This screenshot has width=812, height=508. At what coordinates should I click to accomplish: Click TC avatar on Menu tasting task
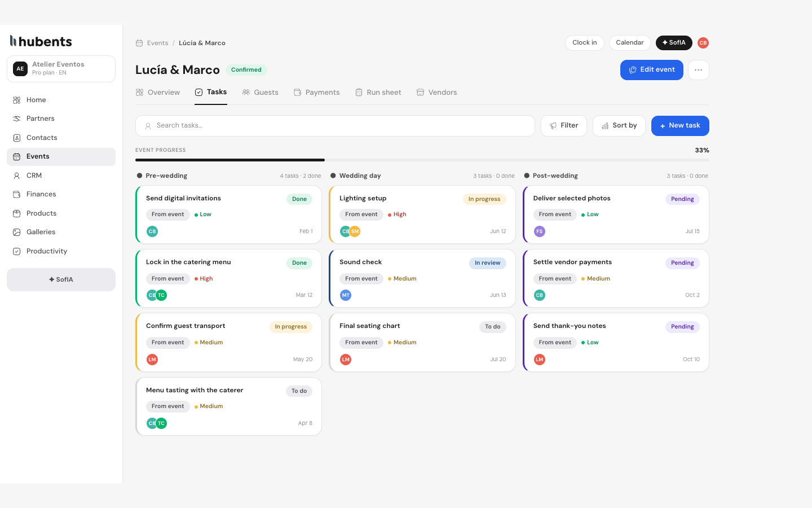click(161, 423)
